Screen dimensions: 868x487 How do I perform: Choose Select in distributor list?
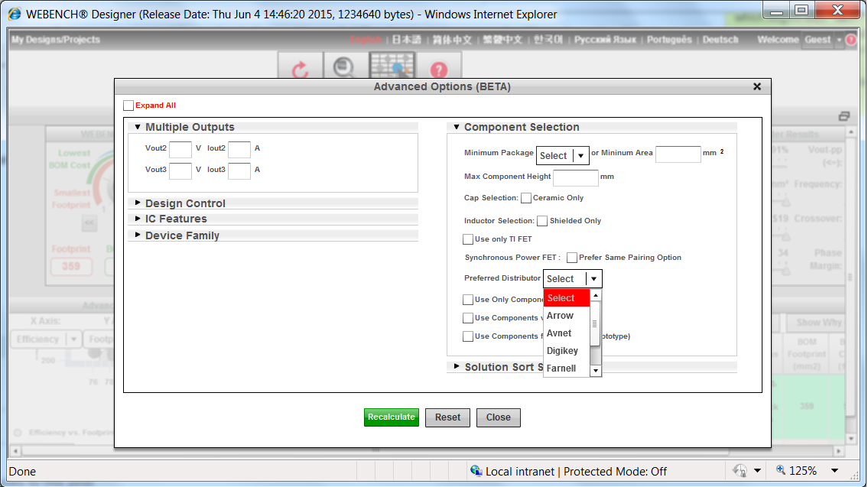tap(567, 297)
